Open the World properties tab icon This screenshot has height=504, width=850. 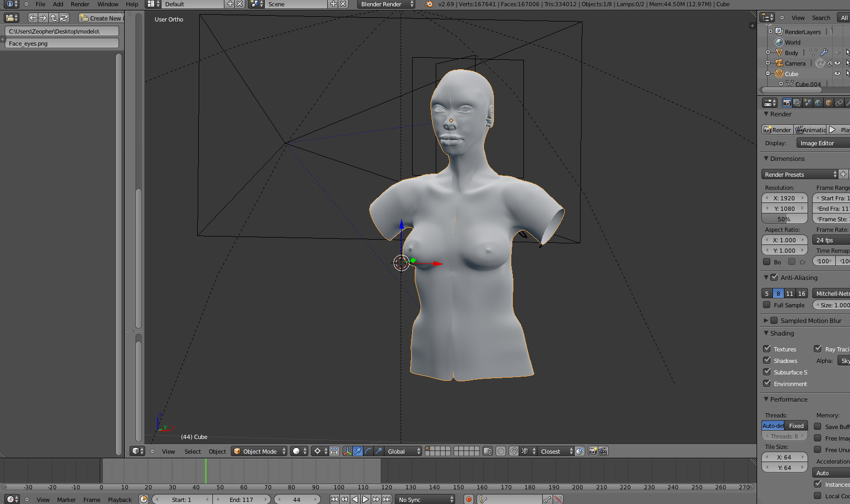[x=818, y=103]
